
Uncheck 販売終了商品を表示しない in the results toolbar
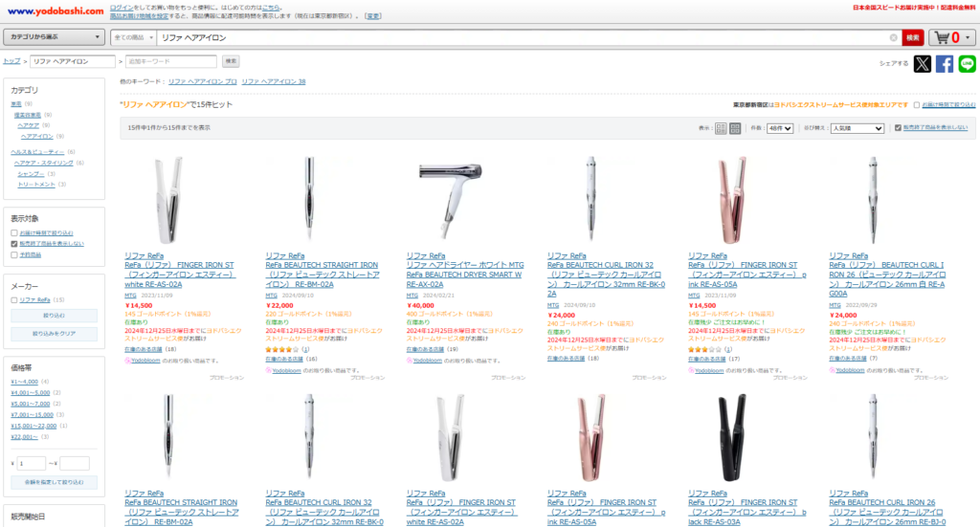tap(898, 128)
